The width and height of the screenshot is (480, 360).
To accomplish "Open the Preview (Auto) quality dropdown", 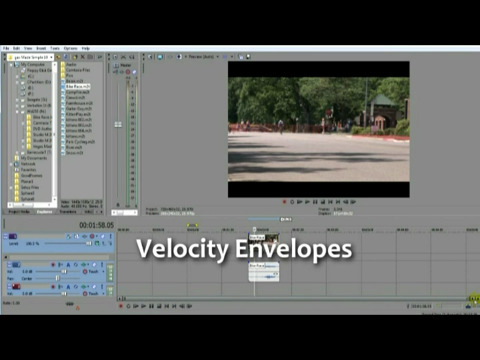I will coord(217,57).
